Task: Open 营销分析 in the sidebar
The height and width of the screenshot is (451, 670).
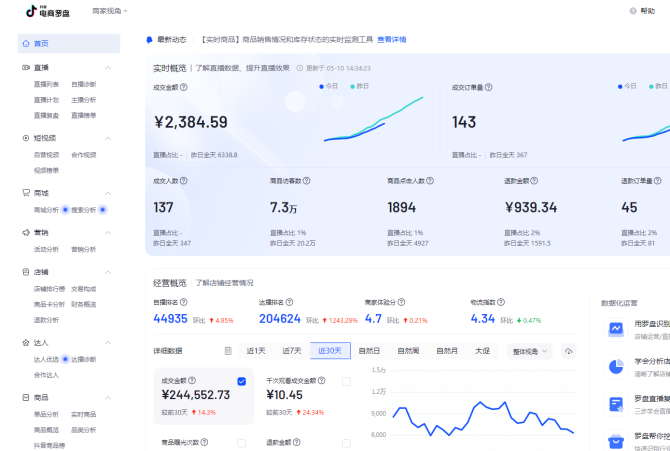Action: [84, 249]
